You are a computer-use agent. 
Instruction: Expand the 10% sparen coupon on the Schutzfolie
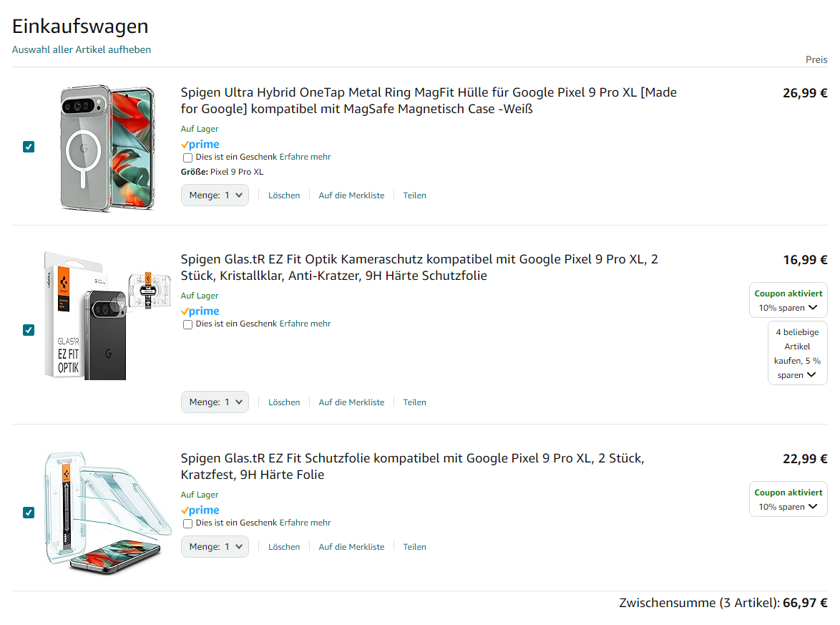point(788,507)
